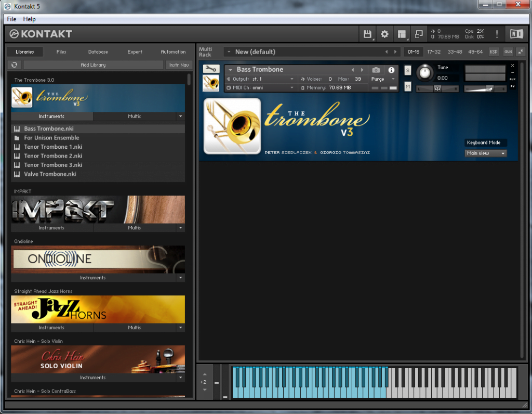Open instrument edit wrench icon
The image size is (532, 414).
[211, 69]
